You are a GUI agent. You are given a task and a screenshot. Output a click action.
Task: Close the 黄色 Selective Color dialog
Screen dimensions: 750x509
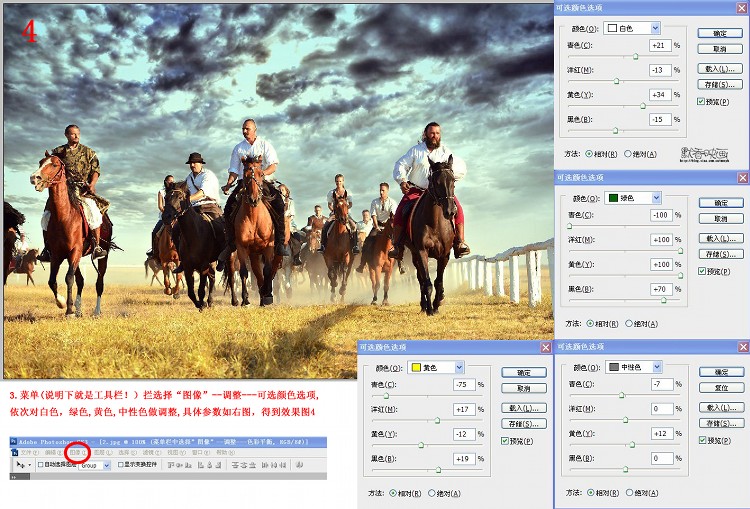(x=545, y=348)
